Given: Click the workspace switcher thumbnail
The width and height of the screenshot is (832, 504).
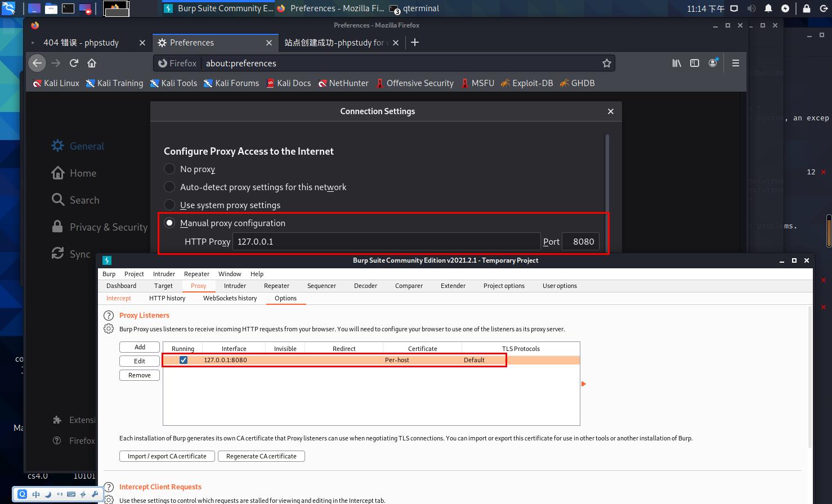Looking at the screenshot, I should [x=117, y=8].
